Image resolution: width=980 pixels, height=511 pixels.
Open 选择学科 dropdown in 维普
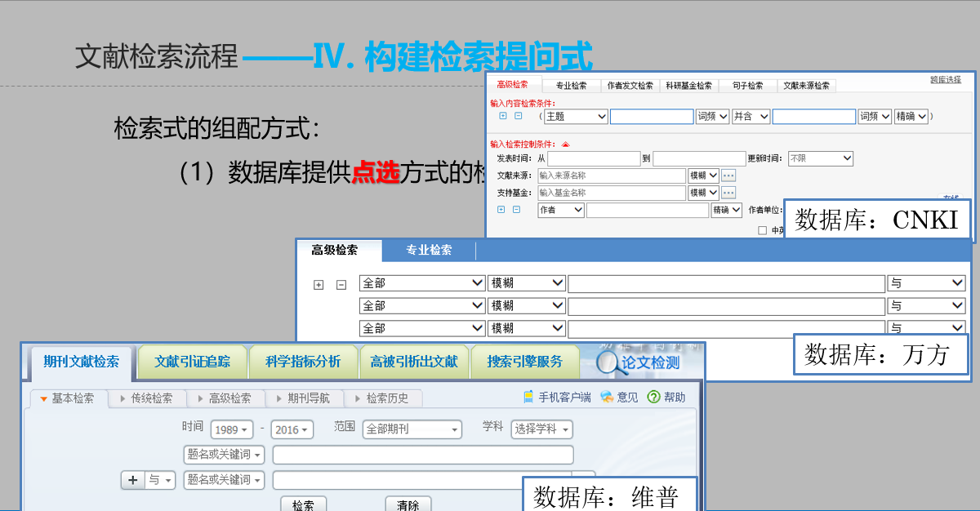pos(541,429)
